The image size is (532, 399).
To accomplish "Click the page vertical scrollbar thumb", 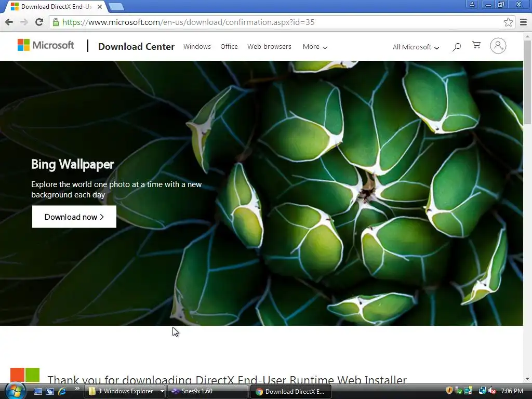I will (527, 82).
